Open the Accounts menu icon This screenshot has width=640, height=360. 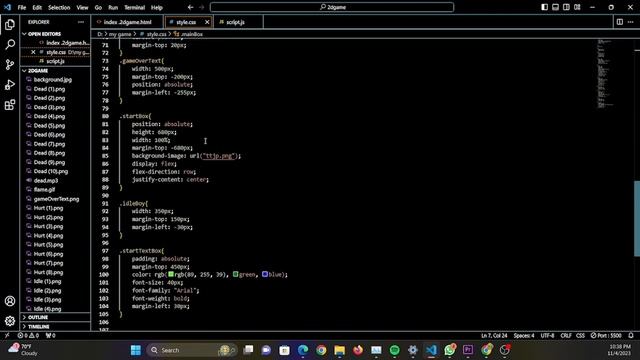pos(10,301)
